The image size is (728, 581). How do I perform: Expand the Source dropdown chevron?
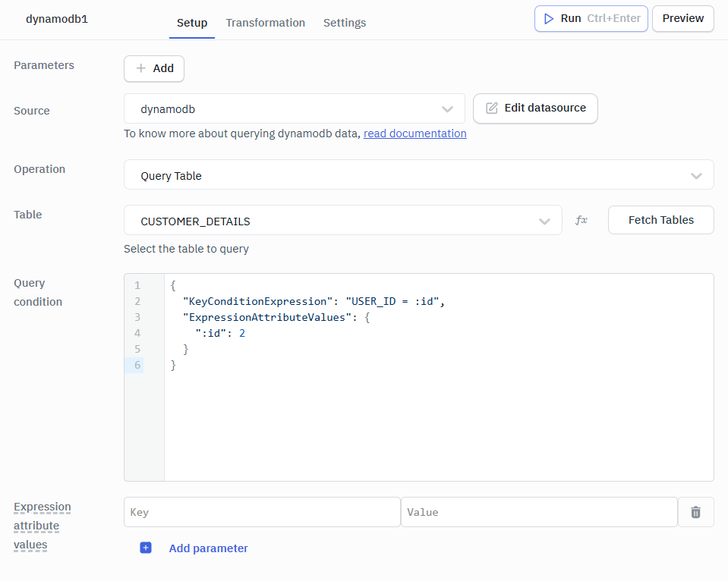click(x=447, y=109)
